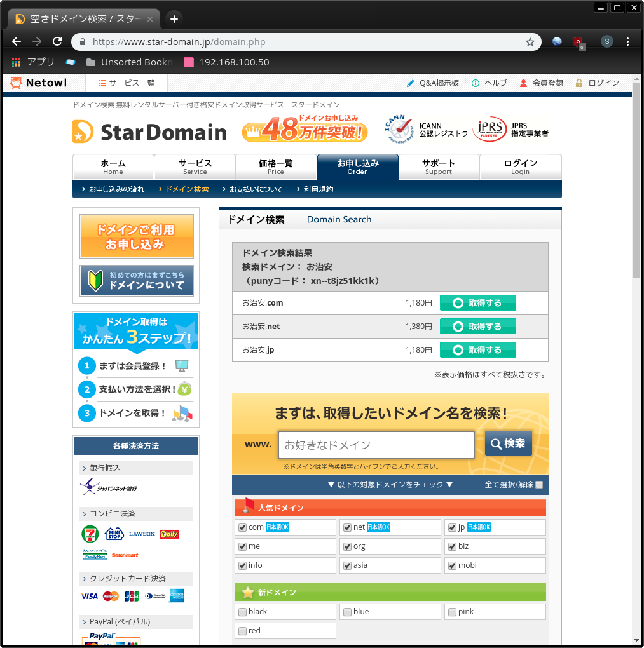Open 利用規約 submenu item

point(315,189)
